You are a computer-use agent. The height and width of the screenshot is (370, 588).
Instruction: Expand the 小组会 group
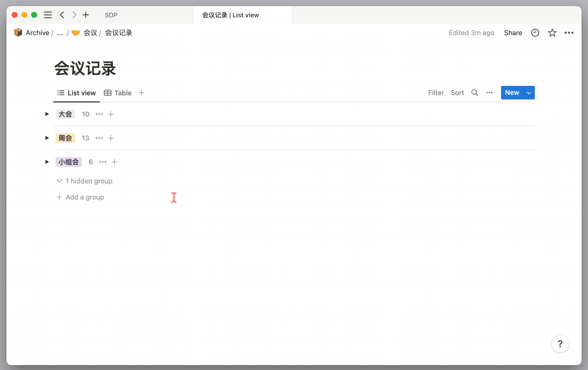pos(47,162)
